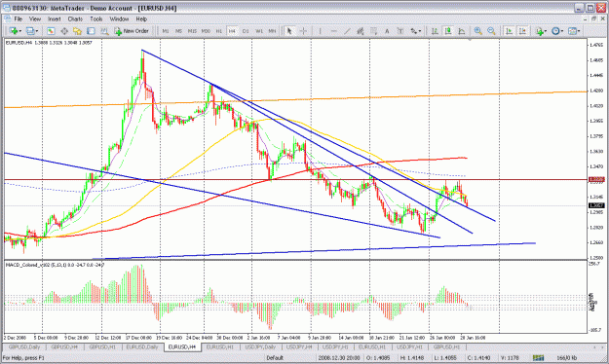Screen dimensions: 609x364
Task: Switch timeframe to H1
Action: pyautogui.click(x=219, y=31)
